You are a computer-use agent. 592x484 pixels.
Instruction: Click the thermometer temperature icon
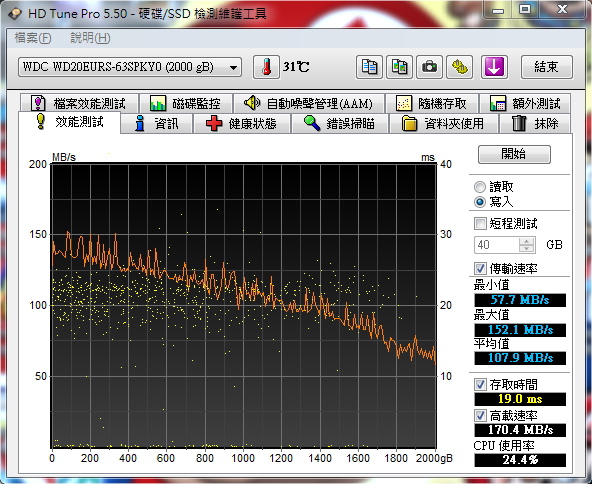(266, 67)
